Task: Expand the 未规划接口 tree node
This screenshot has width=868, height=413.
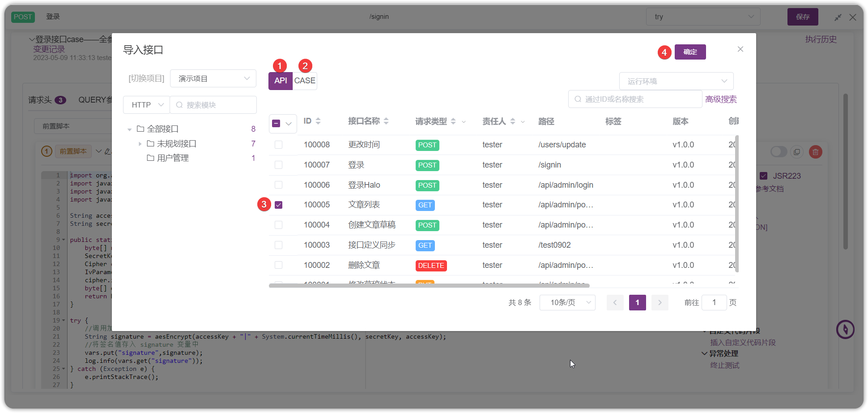Action: coord(140,144)
